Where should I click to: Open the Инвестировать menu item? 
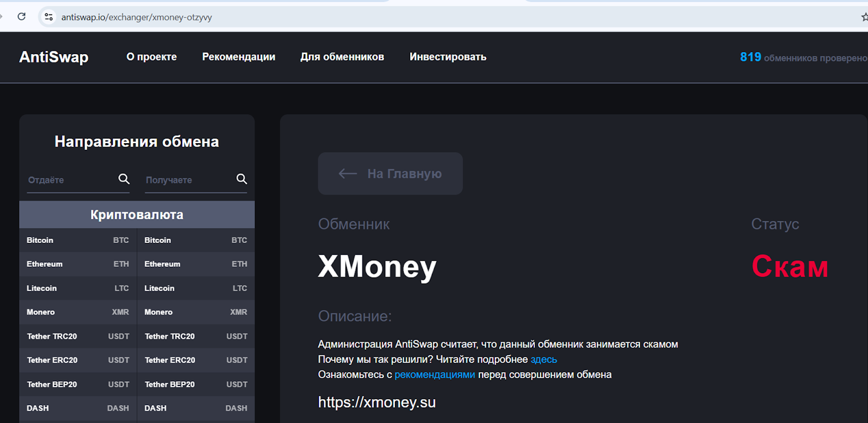[448, 57]
